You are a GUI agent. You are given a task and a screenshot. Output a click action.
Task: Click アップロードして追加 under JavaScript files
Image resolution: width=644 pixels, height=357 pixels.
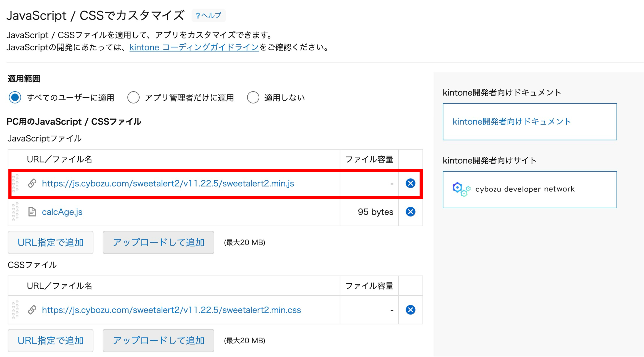point(158,242)
